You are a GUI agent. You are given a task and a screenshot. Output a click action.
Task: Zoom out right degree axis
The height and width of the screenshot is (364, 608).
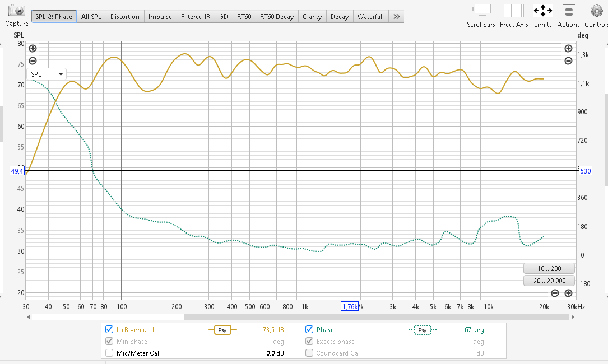(568, 60)
